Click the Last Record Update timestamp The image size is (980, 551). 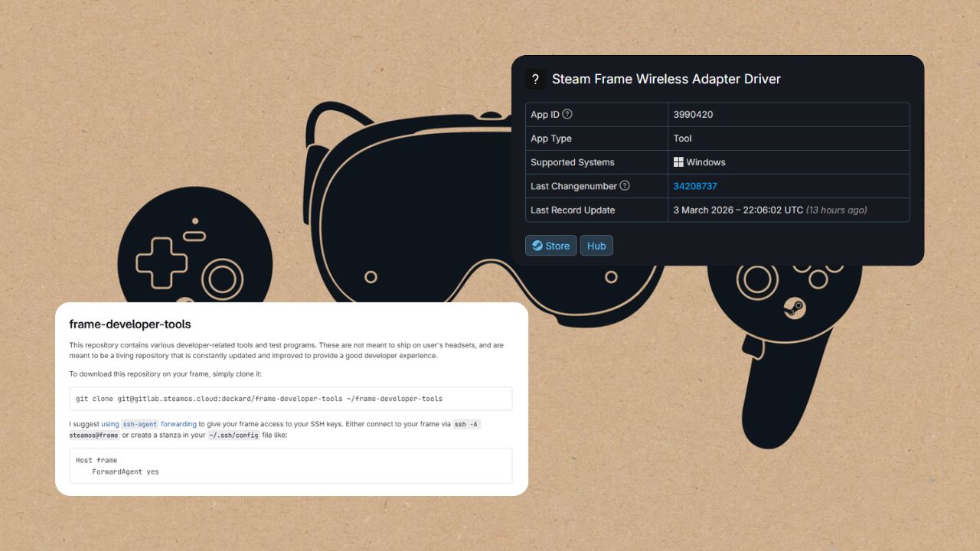769,210
